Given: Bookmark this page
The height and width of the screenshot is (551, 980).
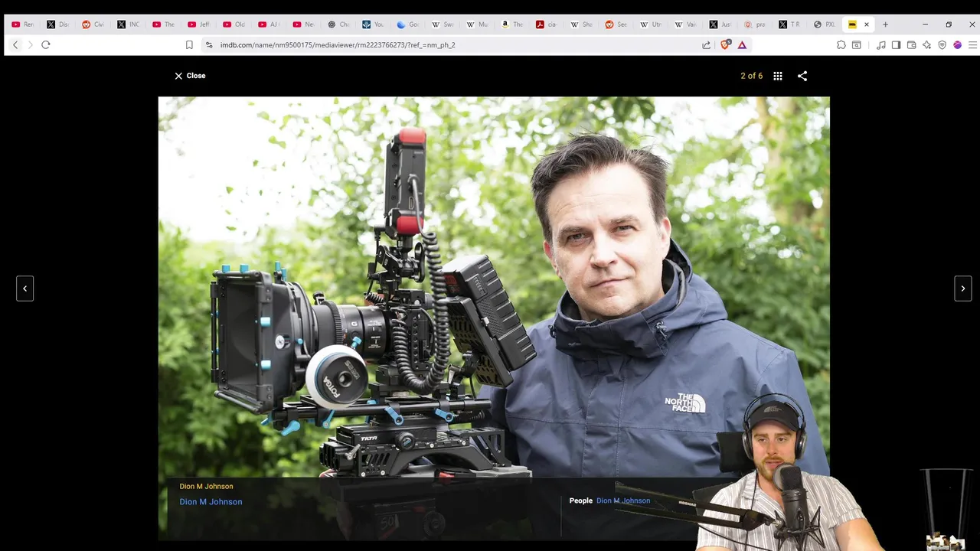Looking at the screenshot, I should pos(189,45).
